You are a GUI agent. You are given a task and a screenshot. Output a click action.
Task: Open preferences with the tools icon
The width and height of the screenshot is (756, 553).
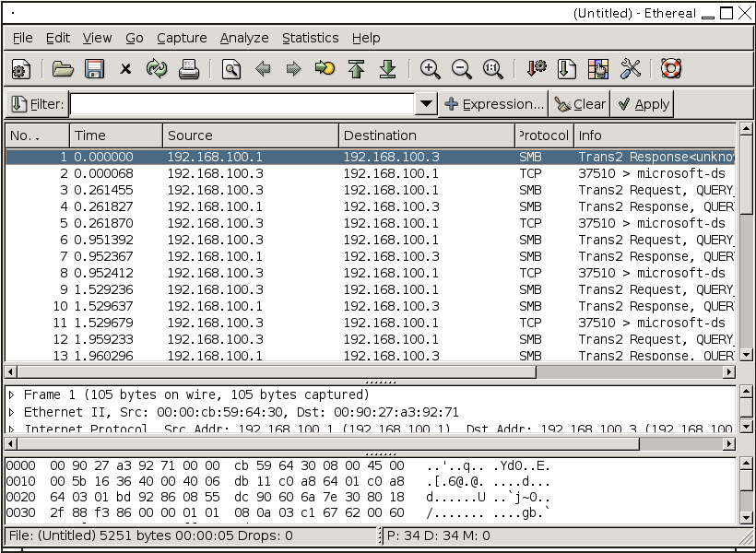(x=630, y=69)
